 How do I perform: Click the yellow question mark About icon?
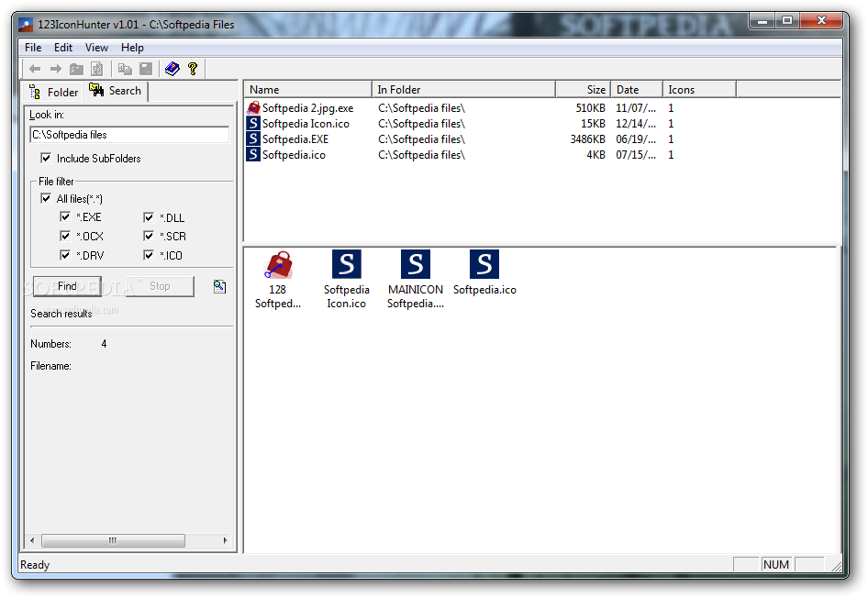[193, 69]
